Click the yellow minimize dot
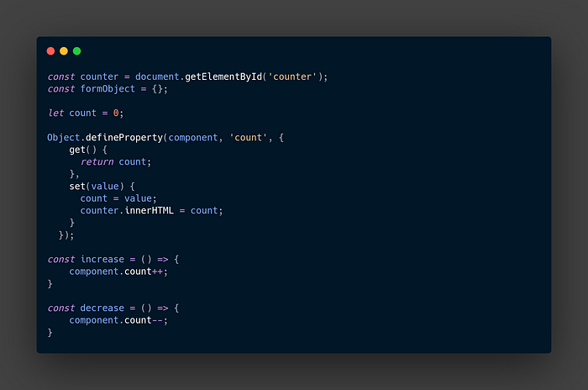 click(64, 51)
